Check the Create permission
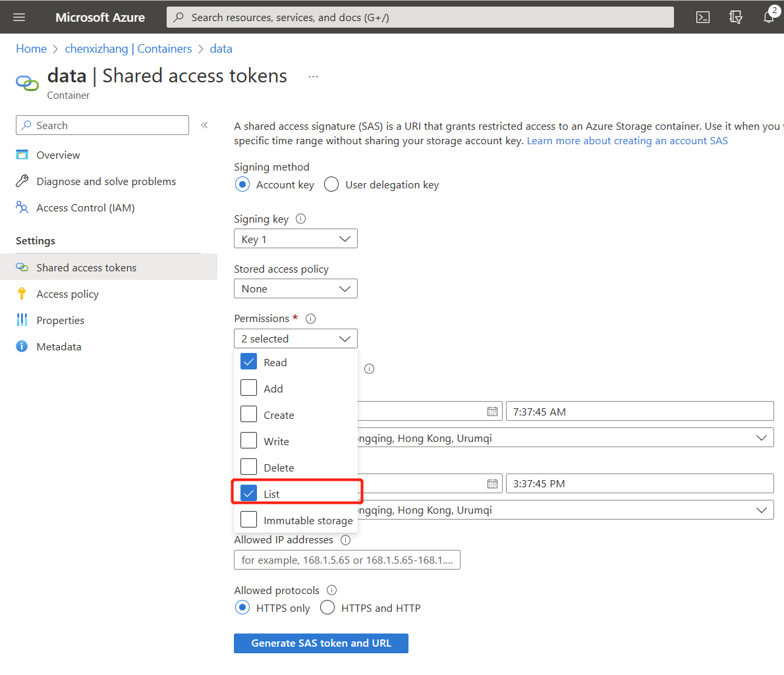This screenshot has height=675, width=784. [248, 414]
